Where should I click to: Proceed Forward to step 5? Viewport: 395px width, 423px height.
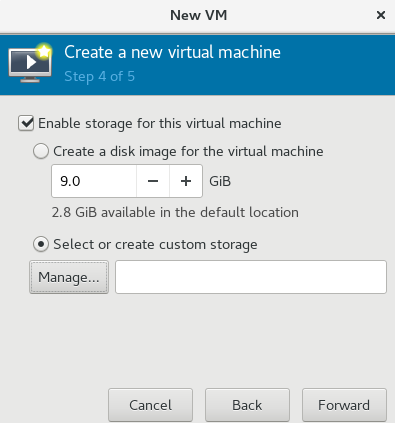coord(344,405)
